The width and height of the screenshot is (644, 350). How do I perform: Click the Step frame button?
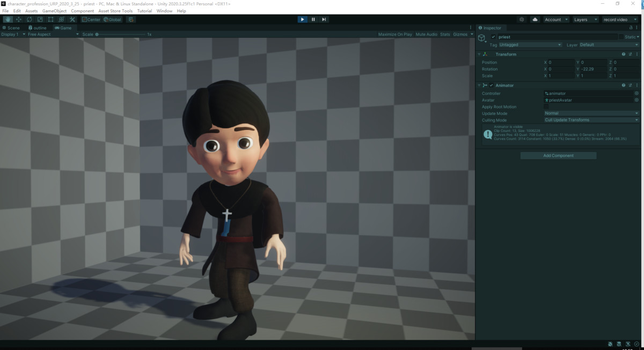324,19
